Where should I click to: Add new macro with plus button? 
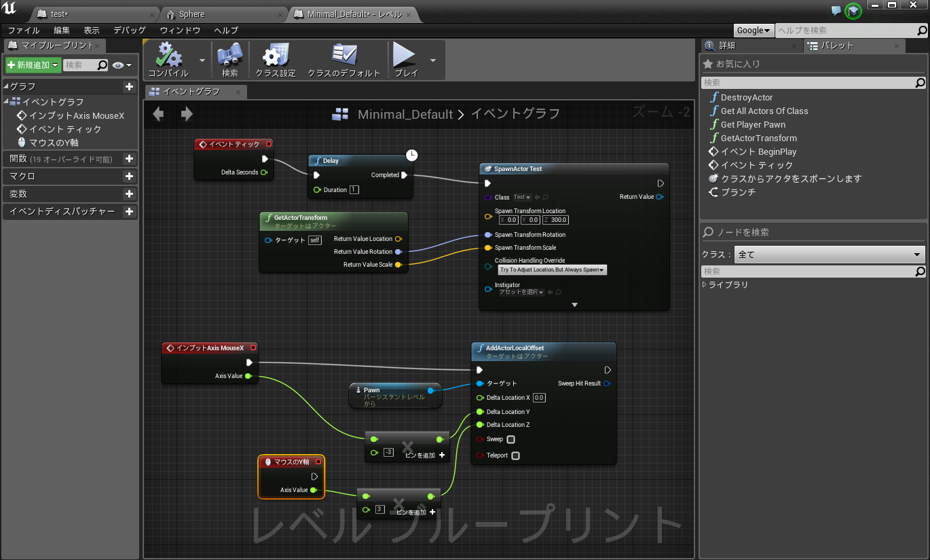click(x=129, y=176)
